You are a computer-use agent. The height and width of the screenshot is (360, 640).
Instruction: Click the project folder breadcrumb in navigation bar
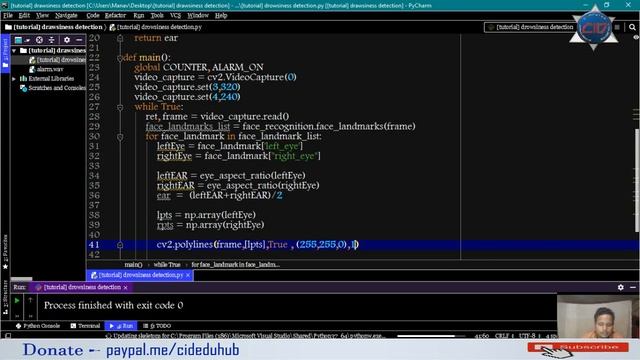coord(53,27)
